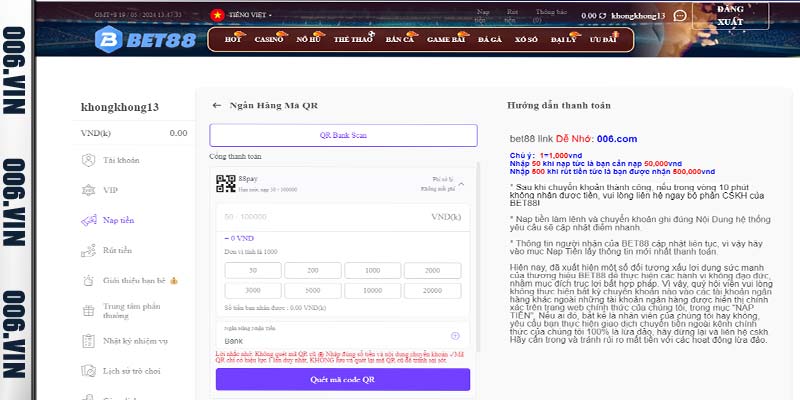This screenshot has height=400, width=800.
Task: Click the Hướng dẫn thanh toán heading
Action: (x=559, y=106)
